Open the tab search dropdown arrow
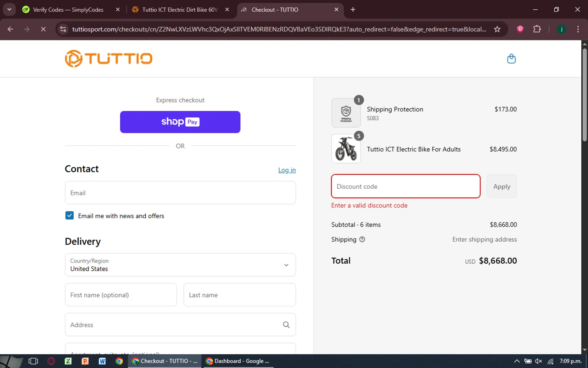The width and height of the screenshot is (588, 368). pyautogui.click(x=9, y=9)
